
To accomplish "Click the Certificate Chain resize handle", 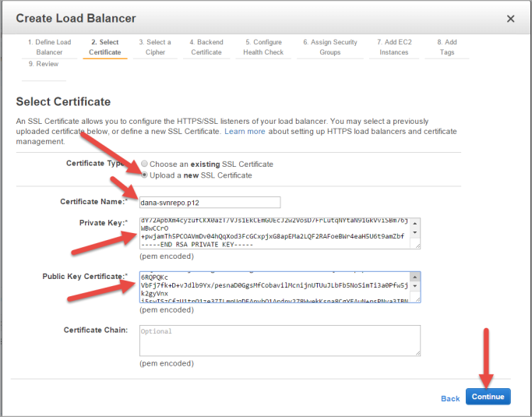I will (417, 353).
